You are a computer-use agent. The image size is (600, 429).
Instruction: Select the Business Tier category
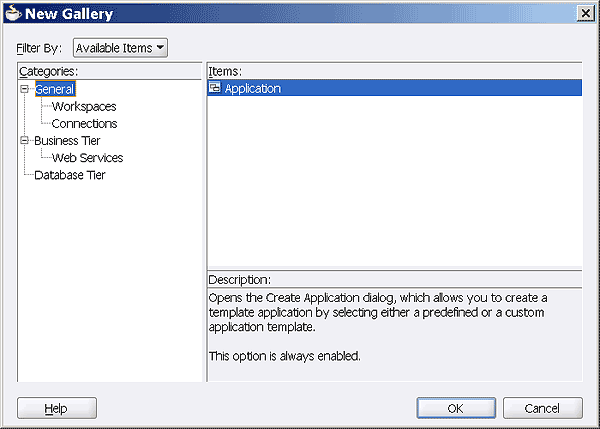pyautogui.click(x=67, y=140)
